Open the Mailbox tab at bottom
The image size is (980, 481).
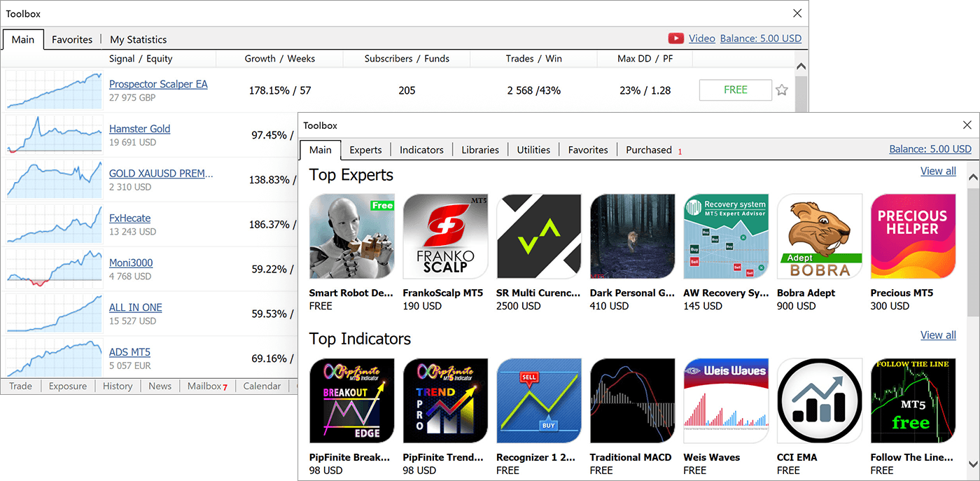[204, 386]
